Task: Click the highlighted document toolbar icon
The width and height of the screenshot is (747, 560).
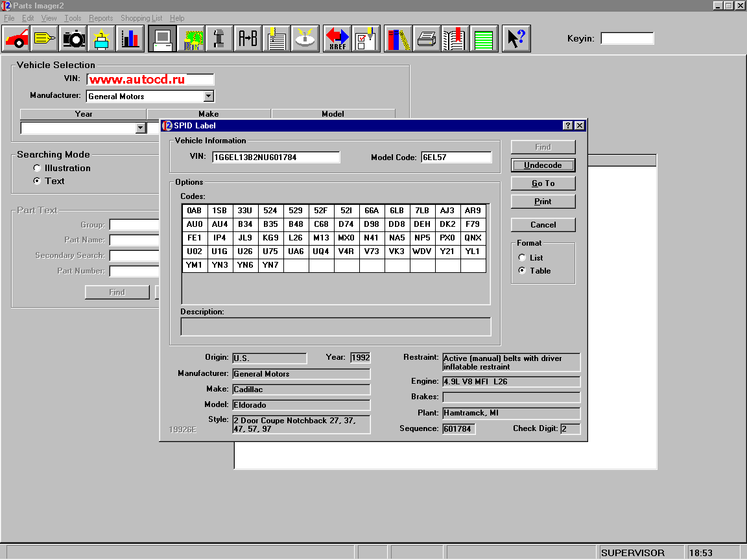Action: pos(276,39)
